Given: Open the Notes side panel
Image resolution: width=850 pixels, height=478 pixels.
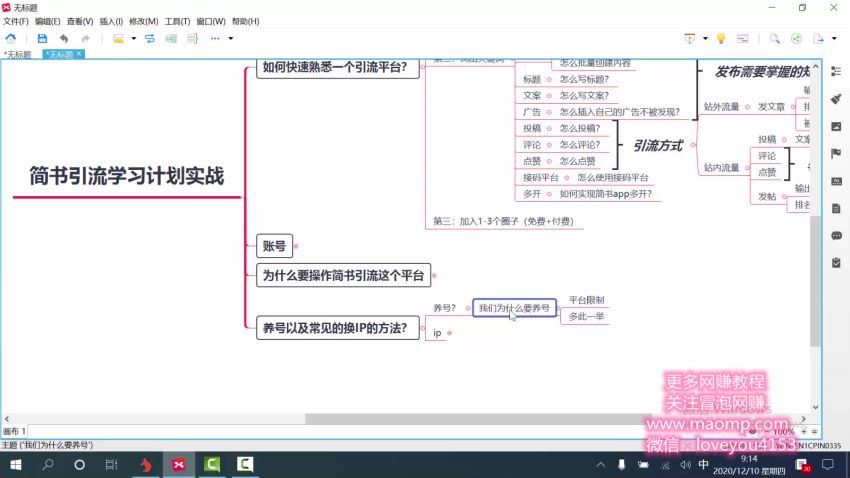Looking at the screenshot, I should point(836,208).
